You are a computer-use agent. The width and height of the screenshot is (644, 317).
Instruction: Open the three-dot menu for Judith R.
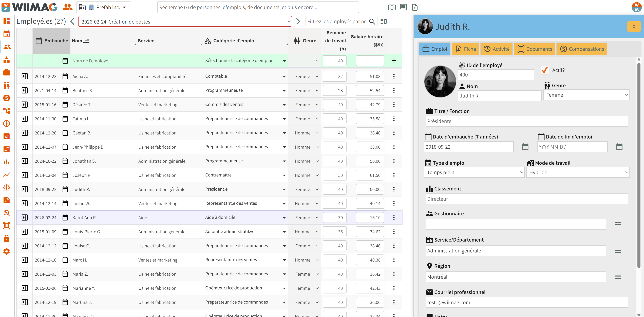coord(394,189)
